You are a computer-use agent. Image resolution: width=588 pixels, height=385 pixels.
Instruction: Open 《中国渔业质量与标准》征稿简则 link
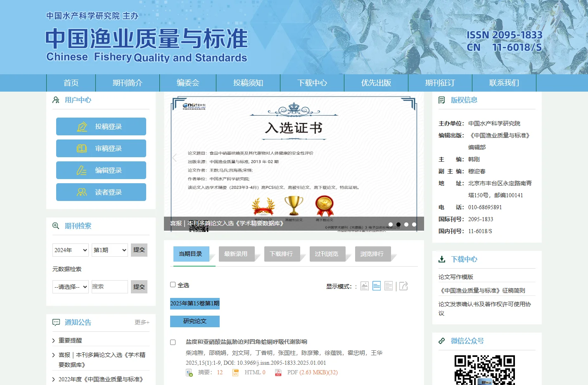click(482, 291)
